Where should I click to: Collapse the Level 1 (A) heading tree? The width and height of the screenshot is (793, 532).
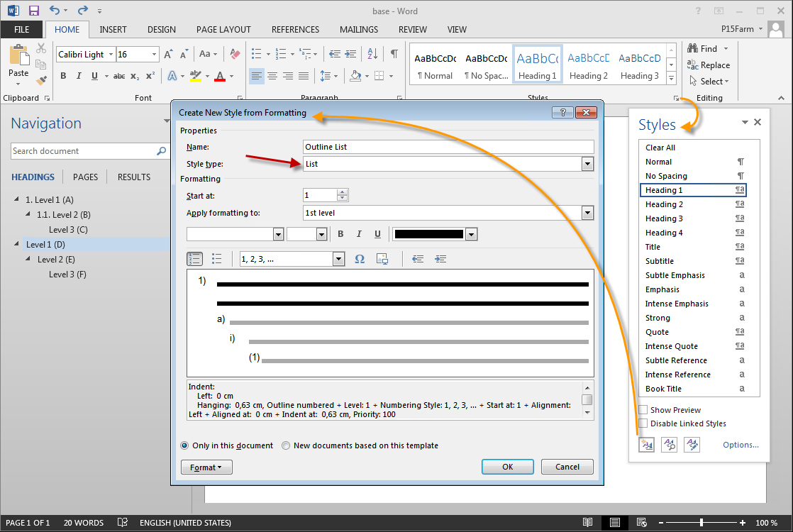point(16,199)
